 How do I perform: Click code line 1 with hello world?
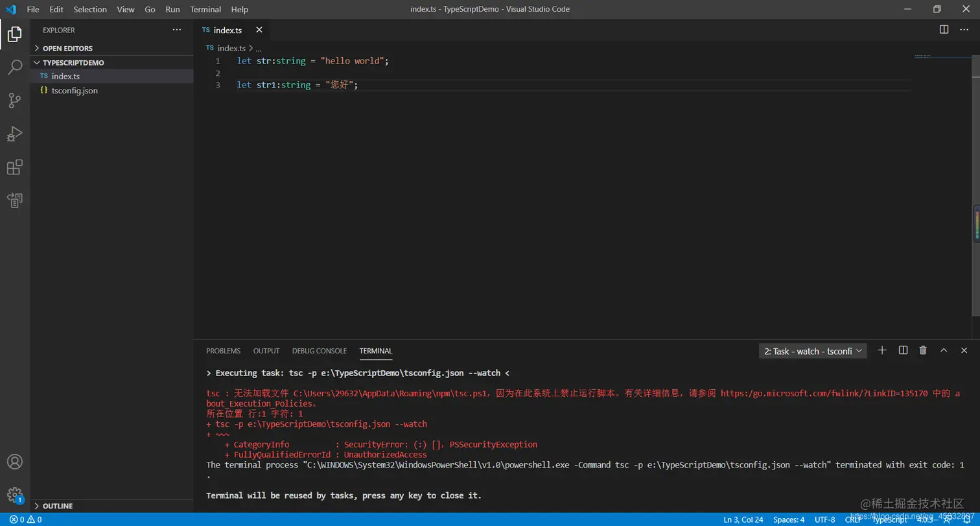click(x=312, y=61)
